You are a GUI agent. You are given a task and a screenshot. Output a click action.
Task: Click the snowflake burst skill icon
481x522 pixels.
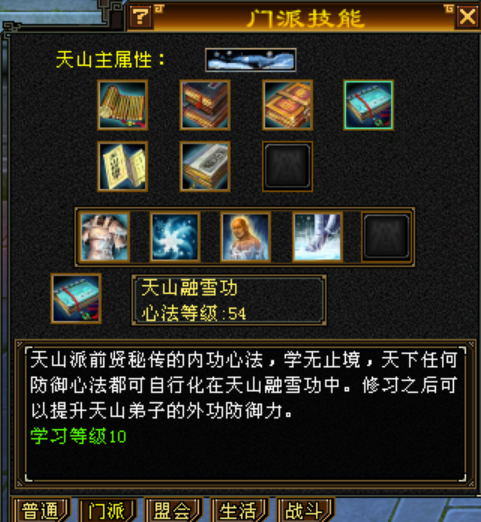(x=175, y=237)
